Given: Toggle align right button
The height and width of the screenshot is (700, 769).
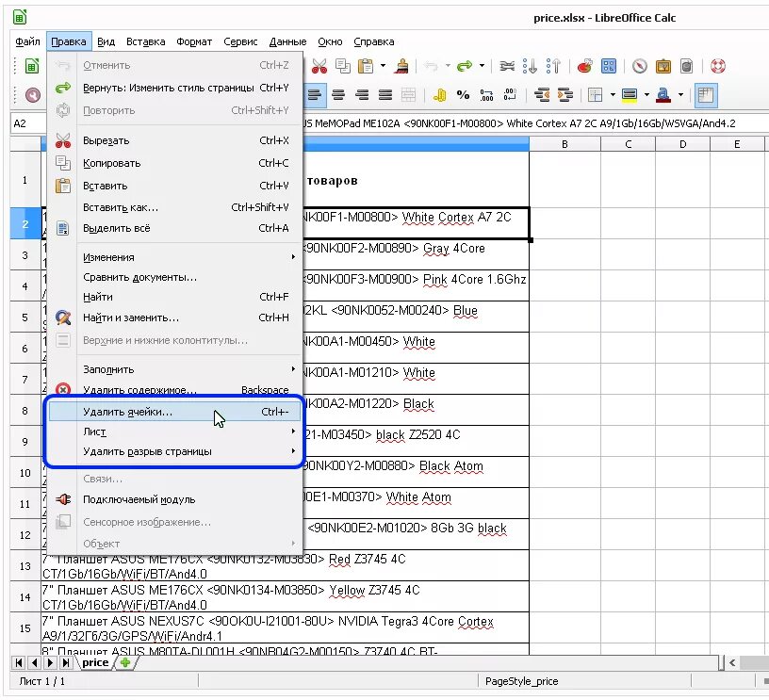Looking at the screenshot, I should coord(362,95).
